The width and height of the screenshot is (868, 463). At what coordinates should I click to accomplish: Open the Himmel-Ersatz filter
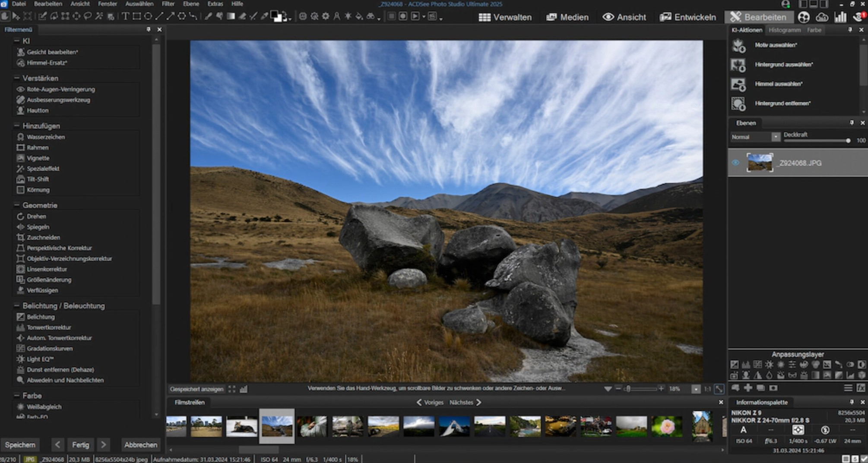pyautogui.click(x=47, y=63)
